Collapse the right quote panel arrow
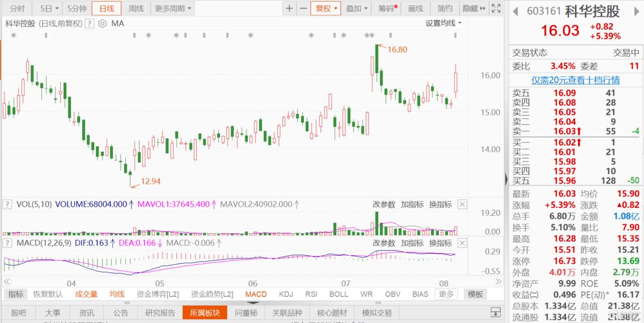 tap(506, 179)
